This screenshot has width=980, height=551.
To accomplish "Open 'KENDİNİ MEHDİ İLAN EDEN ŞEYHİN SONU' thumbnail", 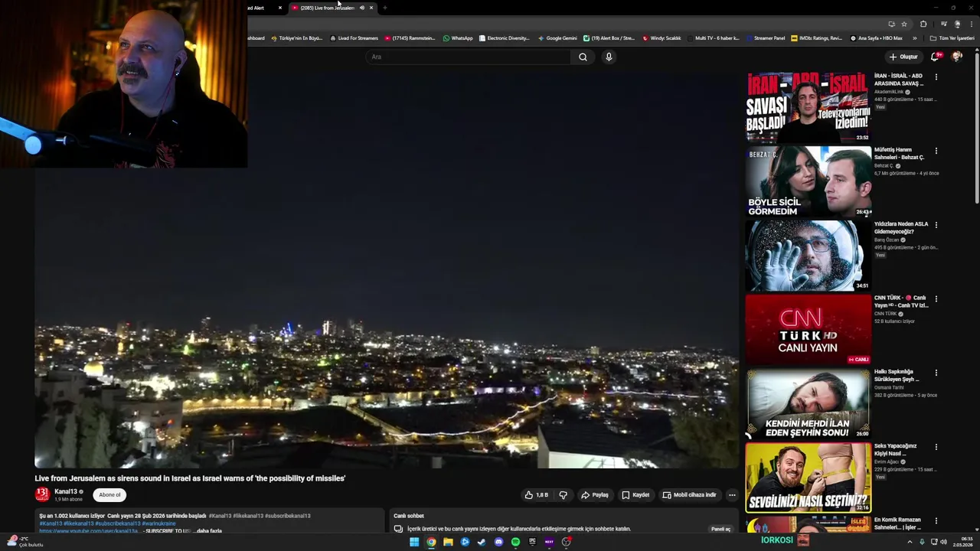I will pyautogui.click(x=808, y=404).
